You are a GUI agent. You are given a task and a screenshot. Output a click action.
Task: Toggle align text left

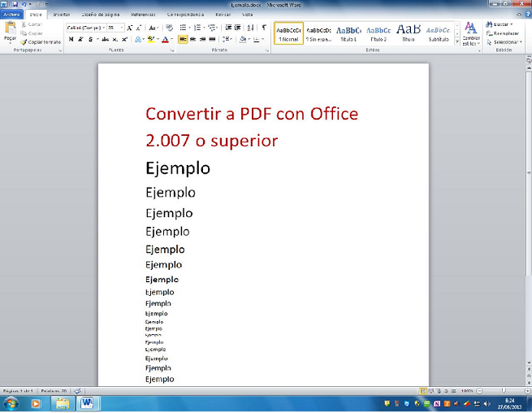tap(183, 39)
